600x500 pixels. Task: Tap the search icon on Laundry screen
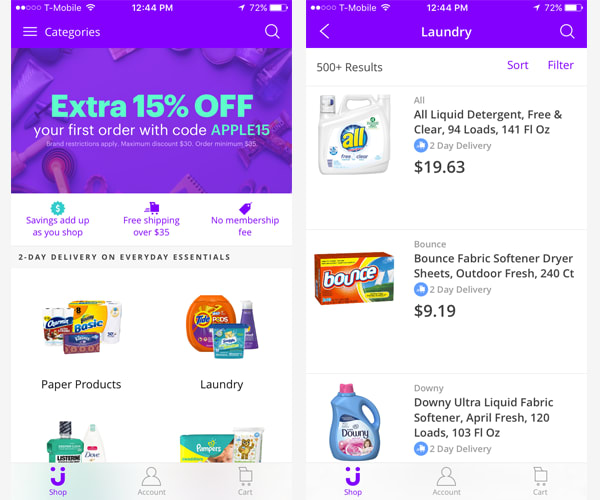click(567, 31)
